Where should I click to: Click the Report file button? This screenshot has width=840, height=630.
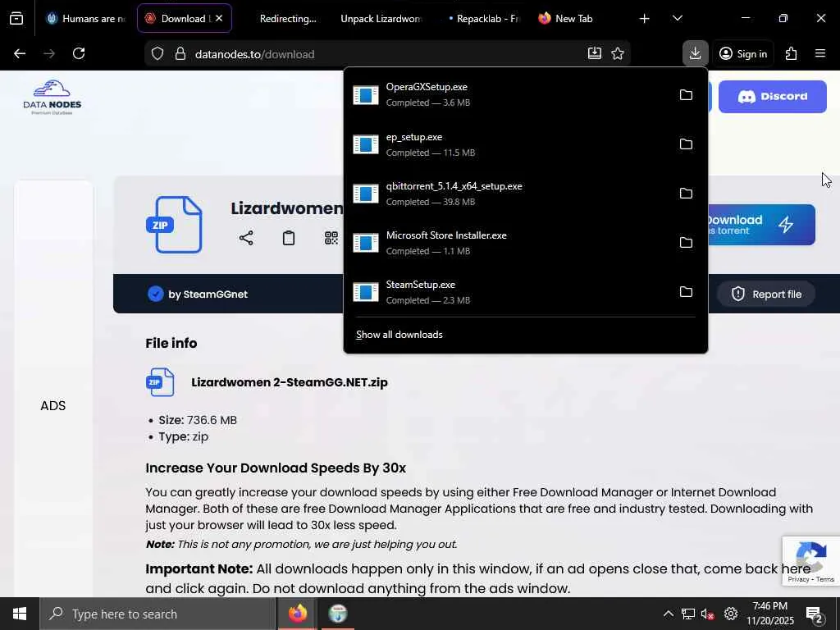point(767,294)
